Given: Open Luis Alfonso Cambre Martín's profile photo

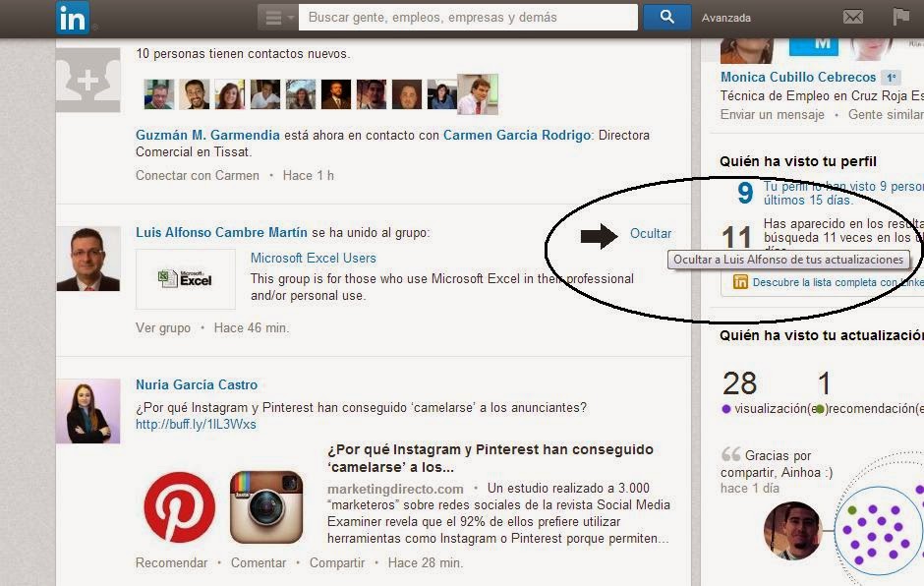Looking at the screenshot, I should [x=87, y=259].
